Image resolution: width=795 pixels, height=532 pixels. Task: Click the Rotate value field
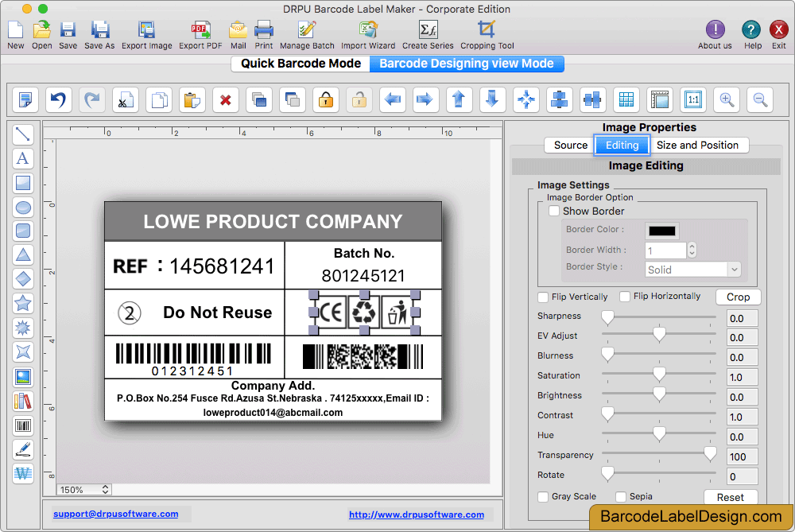click(743, 476)
